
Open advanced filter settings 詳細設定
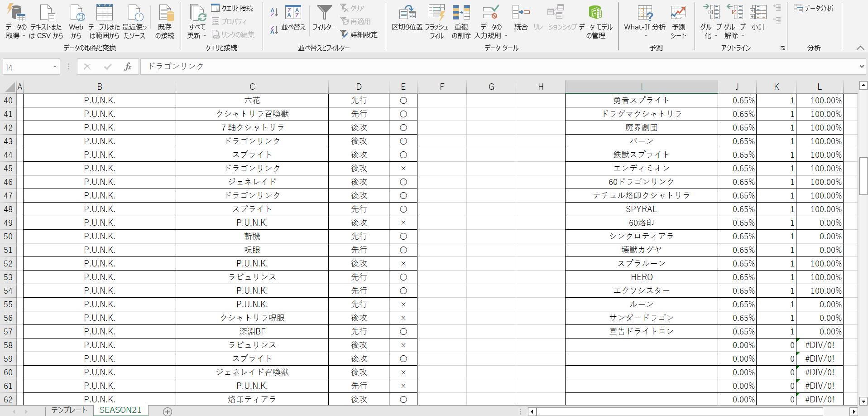(359, 34)
